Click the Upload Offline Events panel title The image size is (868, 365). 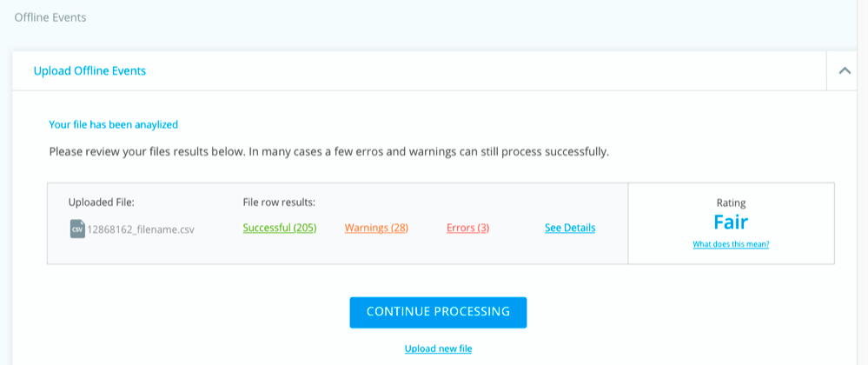coord(89,71)
